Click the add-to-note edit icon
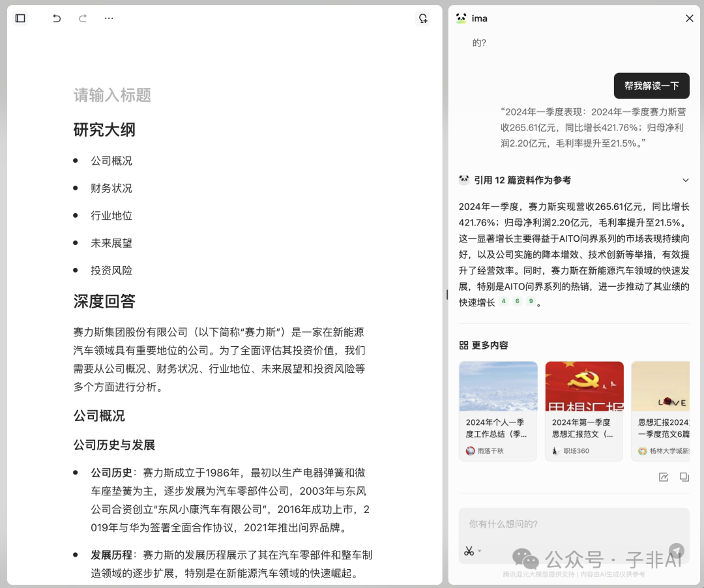Image resolution: width=704 pixels, height=588 pixels. click(664, 477)
